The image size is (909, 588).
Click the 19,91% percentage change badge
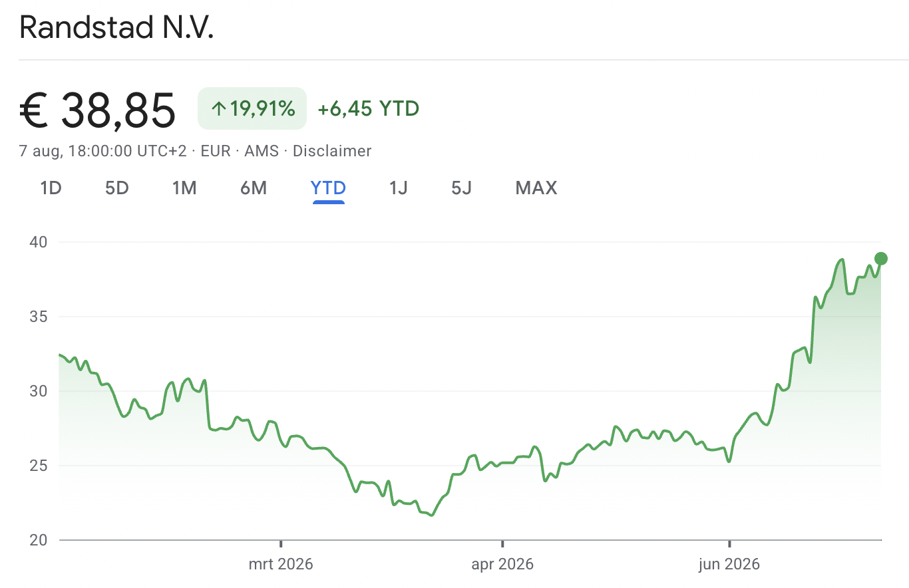(252, 108)
